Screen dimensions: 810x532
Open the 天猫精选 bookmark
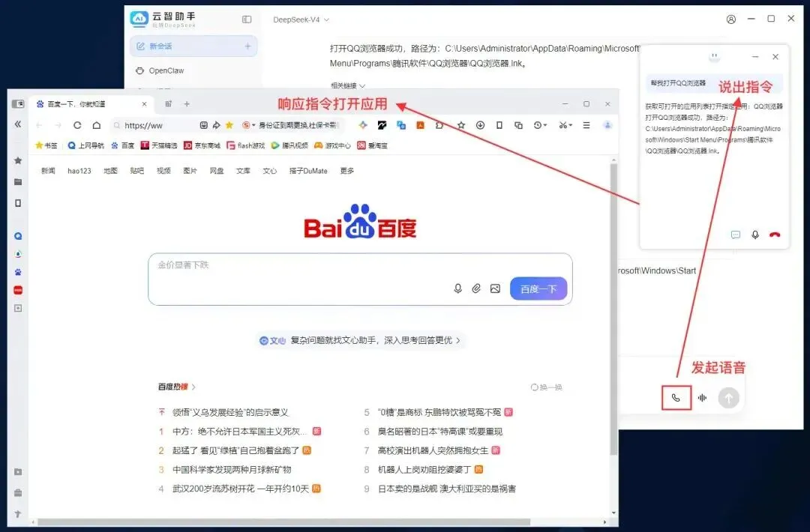point(158,145)
